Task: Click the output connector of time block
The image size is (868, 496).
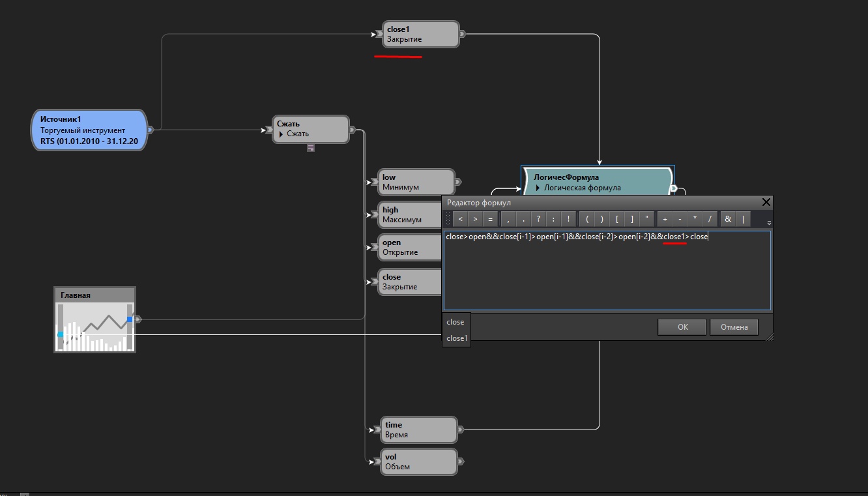Action: coord(461,430)
